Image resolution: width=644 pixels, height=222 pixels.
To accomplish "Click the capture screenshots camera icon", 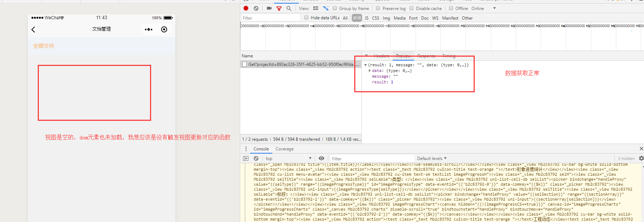I will (x=269, y=8).
